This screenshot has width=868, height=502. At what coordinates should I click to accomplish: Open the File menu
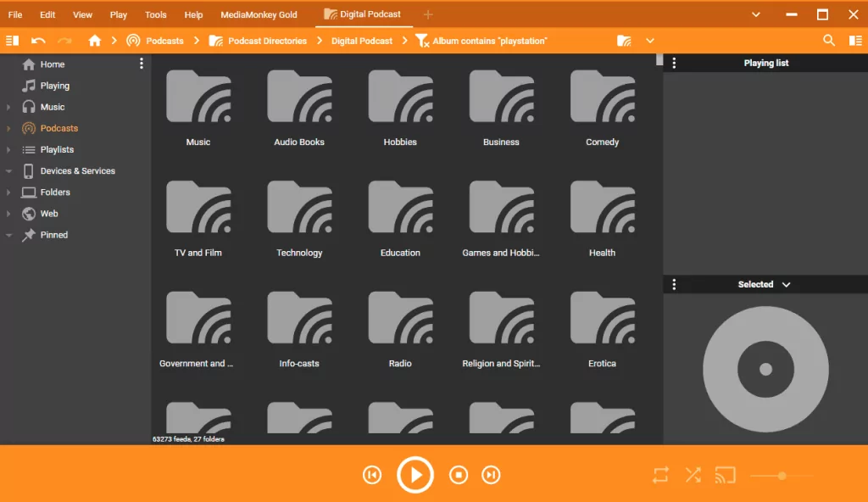15,14
